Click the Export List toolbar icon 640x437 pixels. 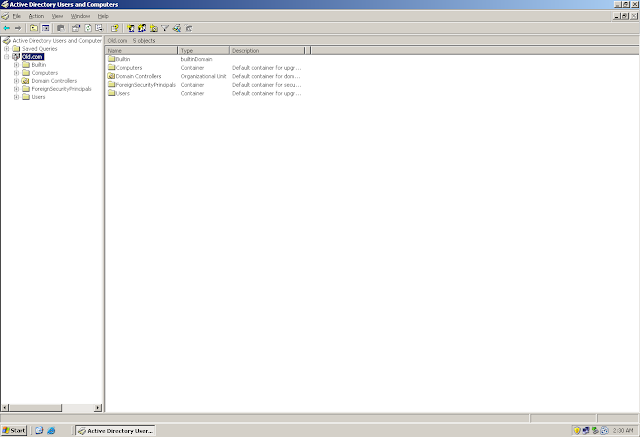pos(99,28)
